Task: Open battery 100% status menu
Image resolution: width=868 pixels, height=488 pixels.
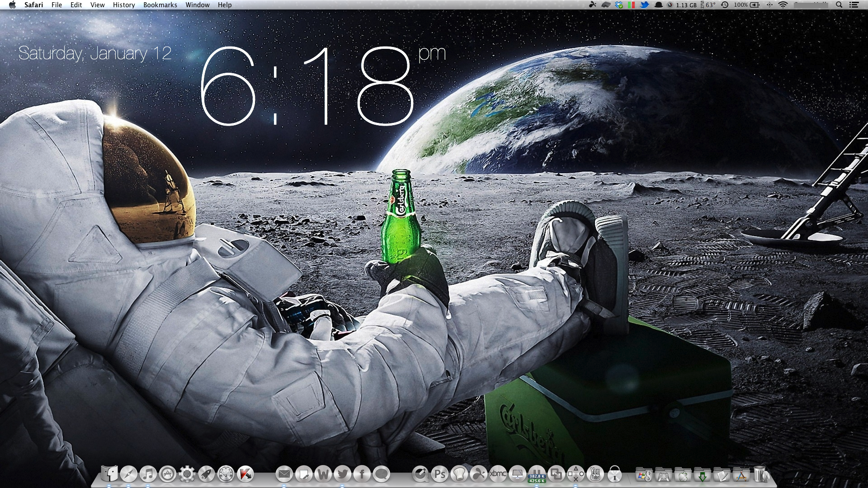Action: pos(747,5)
